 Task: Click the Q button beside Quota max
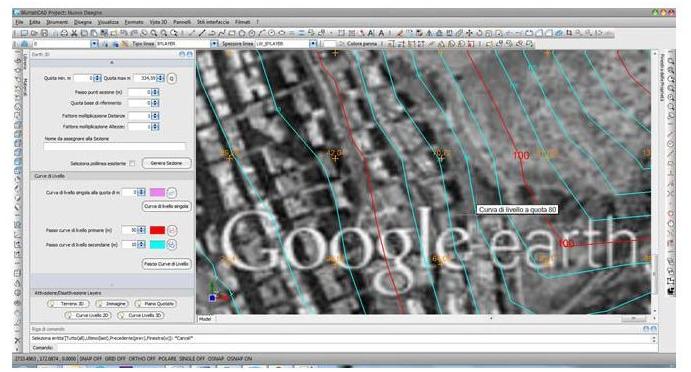point(171,78)
